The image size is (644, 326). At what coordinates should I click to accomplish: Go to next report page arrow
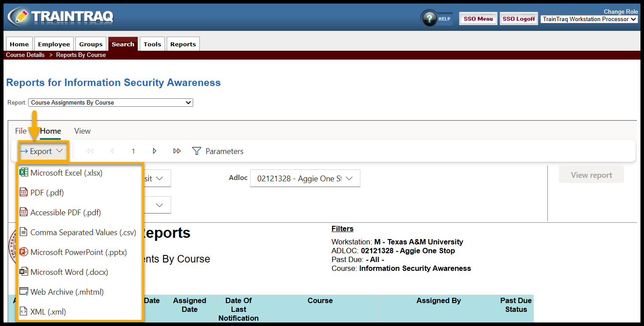click(x=154, y=151)
